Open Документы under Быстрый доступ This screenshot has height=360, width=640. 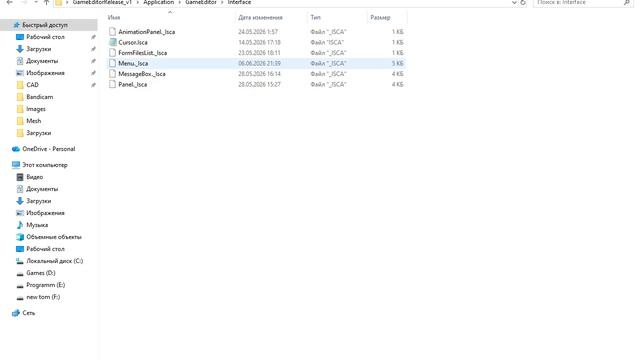42,61
